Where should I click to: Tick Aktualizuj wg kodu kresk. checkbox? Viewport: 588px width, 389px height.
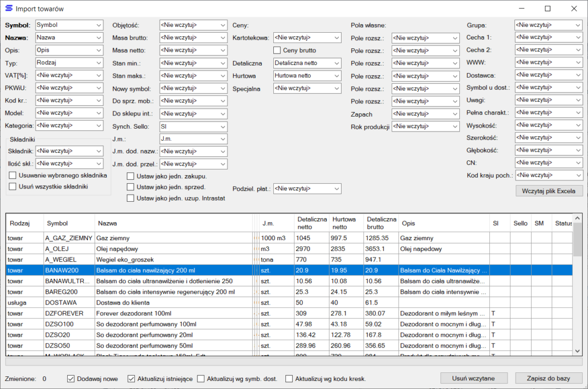[289, 379]
